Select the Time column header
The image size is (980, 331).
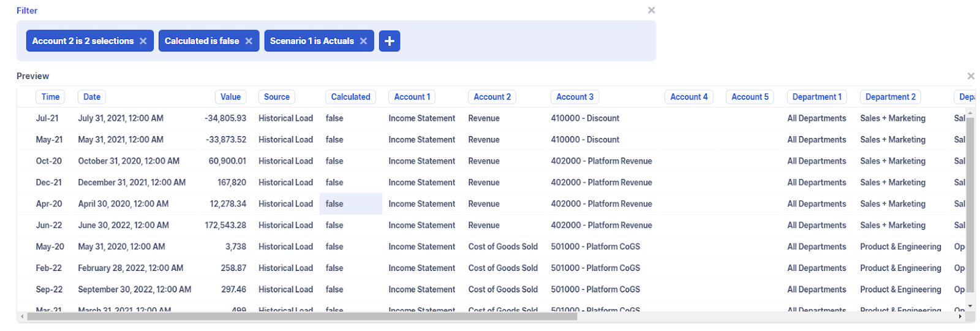coord(50,97)
